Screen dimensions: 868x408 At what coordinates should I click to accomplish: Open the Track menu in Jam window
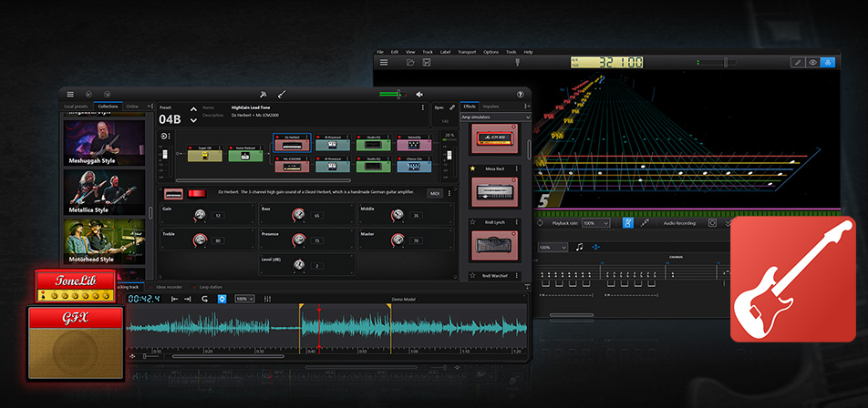click(428, 52)
